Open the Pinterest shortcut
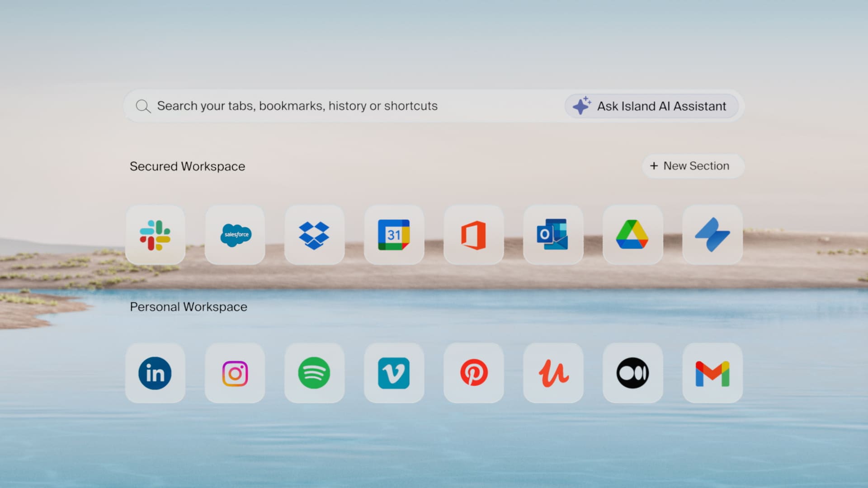The height and width of the screenshot is (488, 868). click(x=473, y=373)
